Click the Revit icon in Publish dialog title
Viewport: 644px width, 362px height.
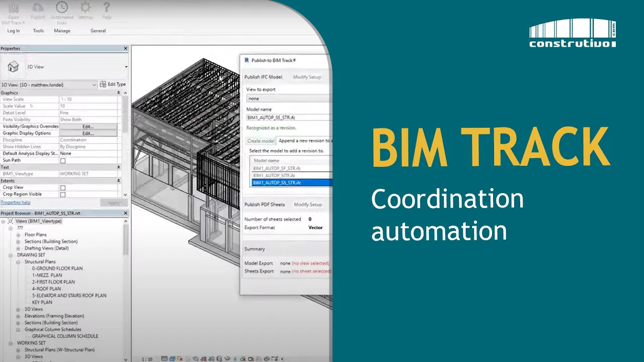pyautogui.click(x=247, y=60)
